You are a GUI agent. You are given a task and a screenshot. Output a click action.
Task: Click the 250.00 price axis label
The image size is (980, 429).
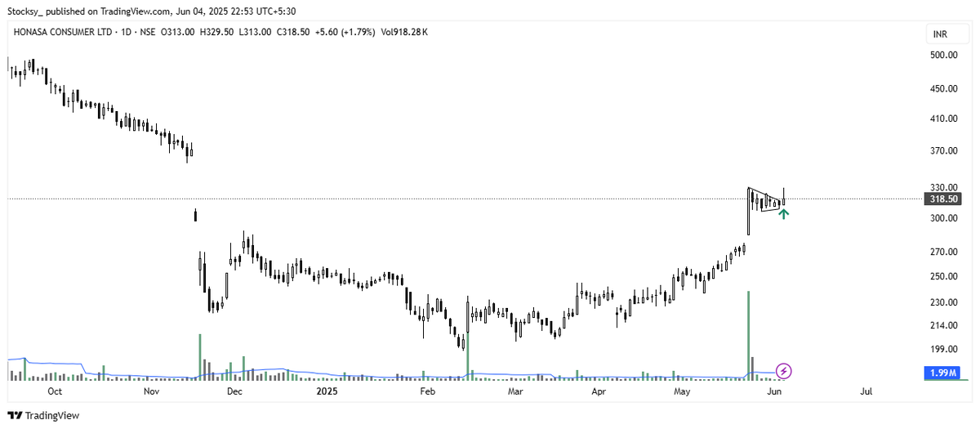(x=942, y=277)
